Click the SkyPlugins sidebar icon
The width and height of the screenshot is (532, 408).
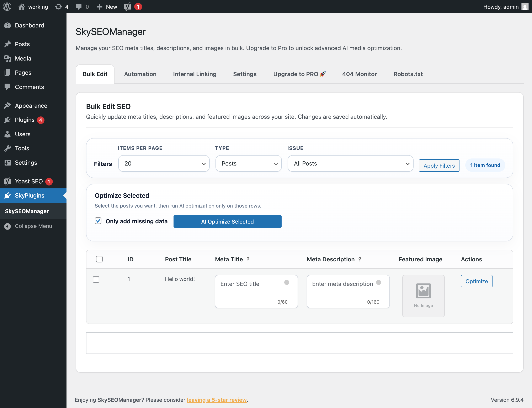pyautogui.click(x=7, y=195)
